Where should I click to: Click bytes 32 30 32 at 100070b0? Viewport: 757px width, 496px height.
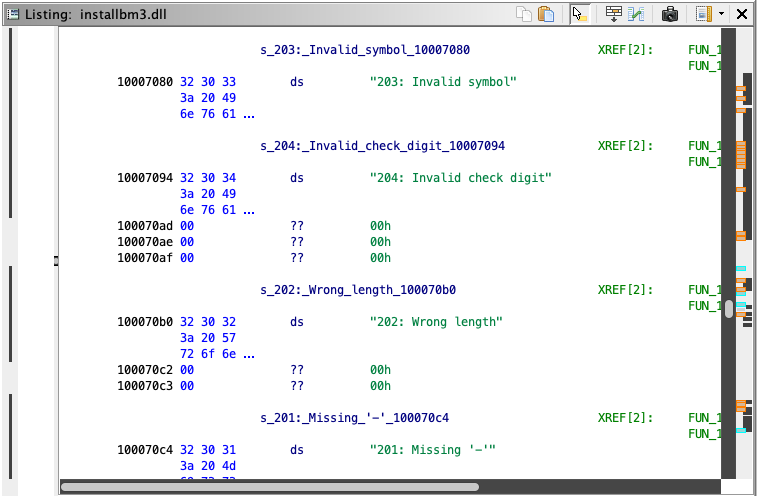pos(208,322)
